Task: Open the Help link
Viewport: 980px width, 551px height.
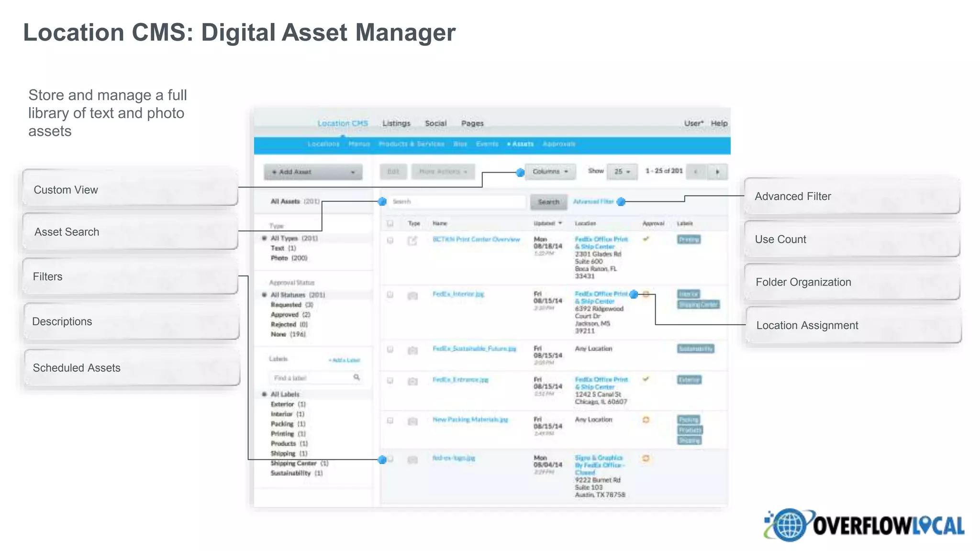Action: click(719, 123)
